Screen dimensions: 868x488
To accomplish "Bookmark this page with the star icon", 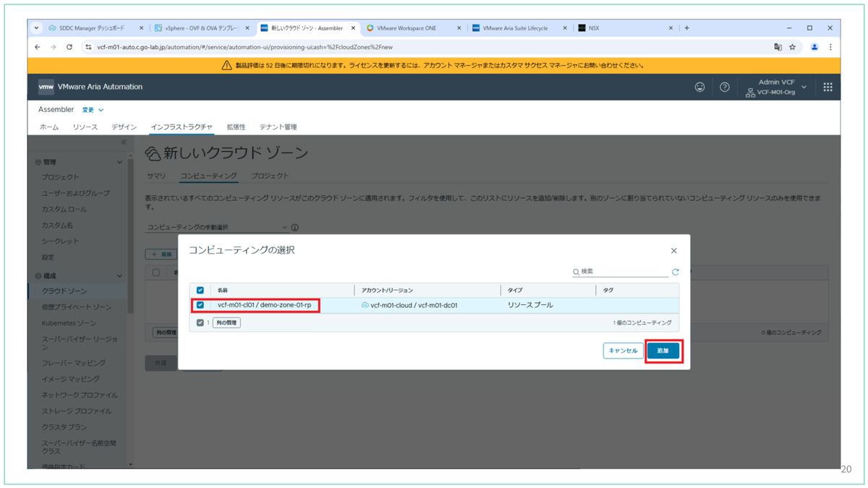I will [x=792, y=46].
